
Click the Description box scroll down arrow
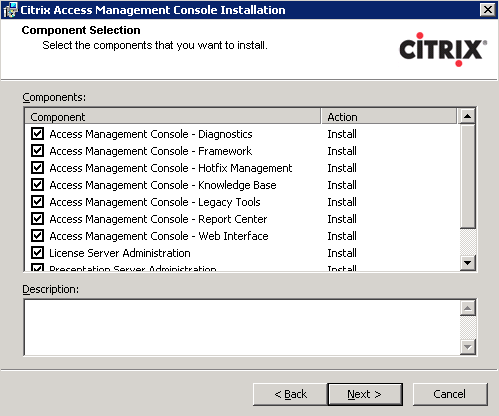point(468,347)
